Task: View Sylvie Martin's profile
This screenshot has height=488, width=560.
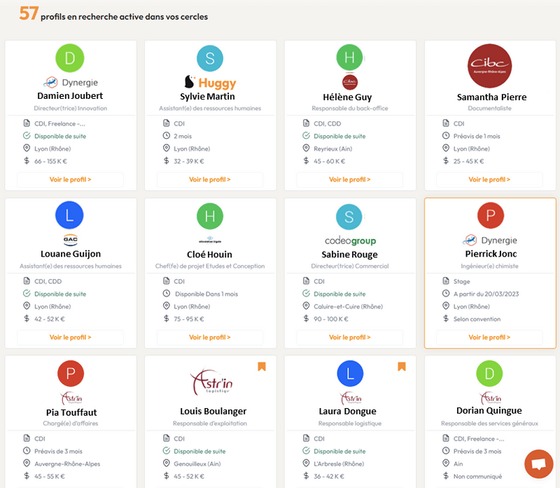Action: tap(210, 179)
